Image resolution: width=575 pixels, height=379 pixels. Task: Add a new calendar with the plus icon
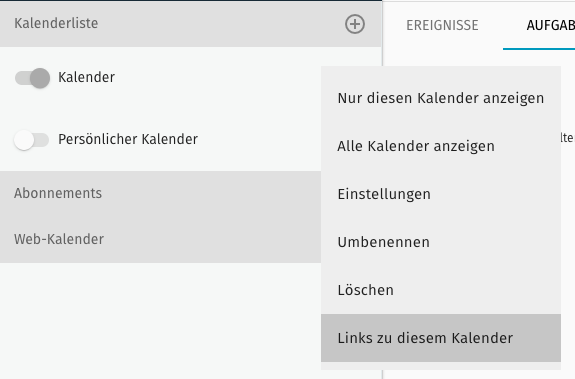(x=355, y=24)
